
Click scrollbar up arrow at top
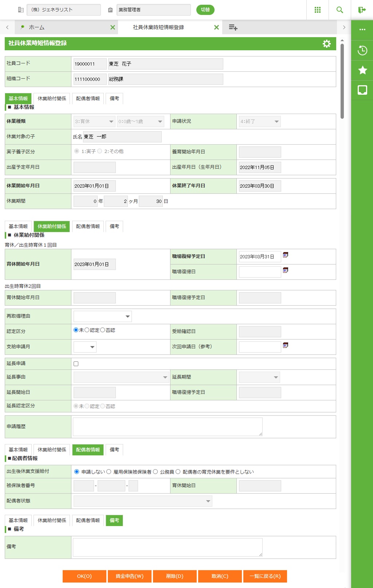[342, 40]
